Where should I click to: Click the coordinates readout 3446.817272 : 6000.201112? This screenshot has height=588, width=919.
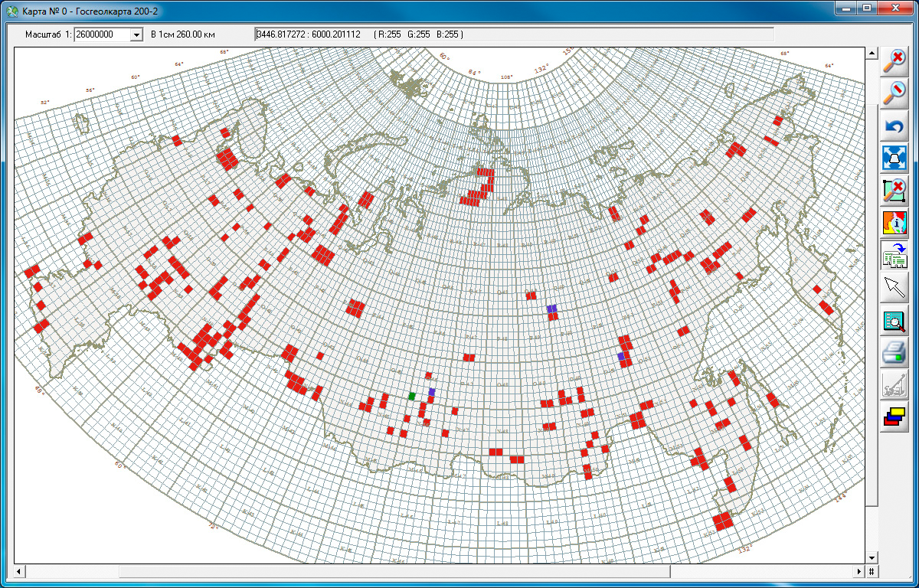click(x=309, y=34)
